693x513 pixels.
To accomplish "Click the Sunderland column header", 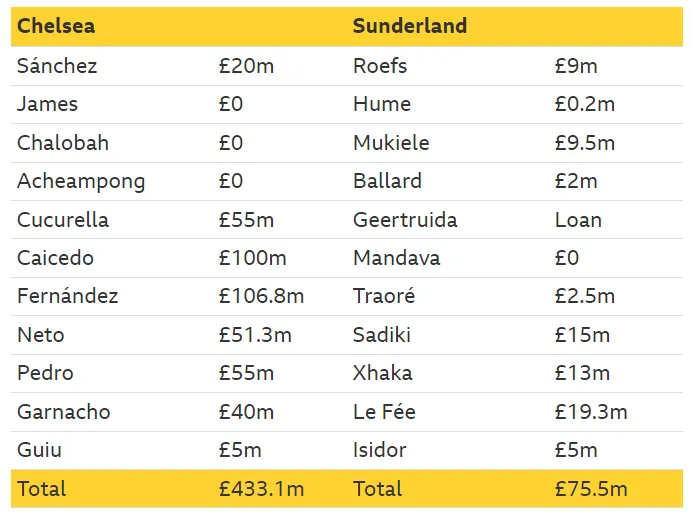I will click(x=409, y=27).
